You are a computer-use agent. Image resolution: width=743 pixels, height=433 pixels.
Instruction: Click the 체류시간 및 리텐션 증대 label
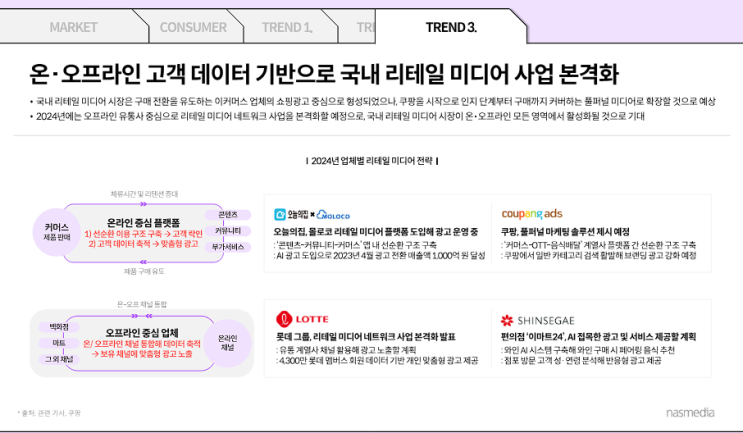pos(144,194)
